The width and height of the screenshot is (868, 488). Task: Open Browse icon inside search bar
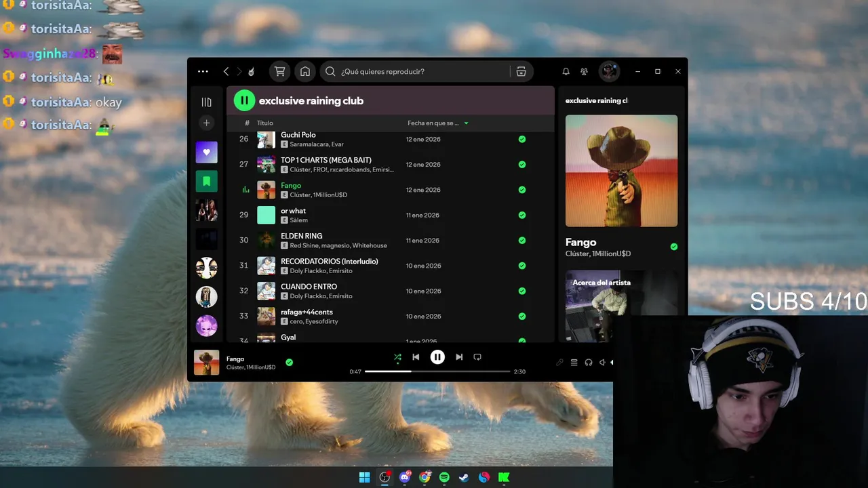tap(521, 71)
